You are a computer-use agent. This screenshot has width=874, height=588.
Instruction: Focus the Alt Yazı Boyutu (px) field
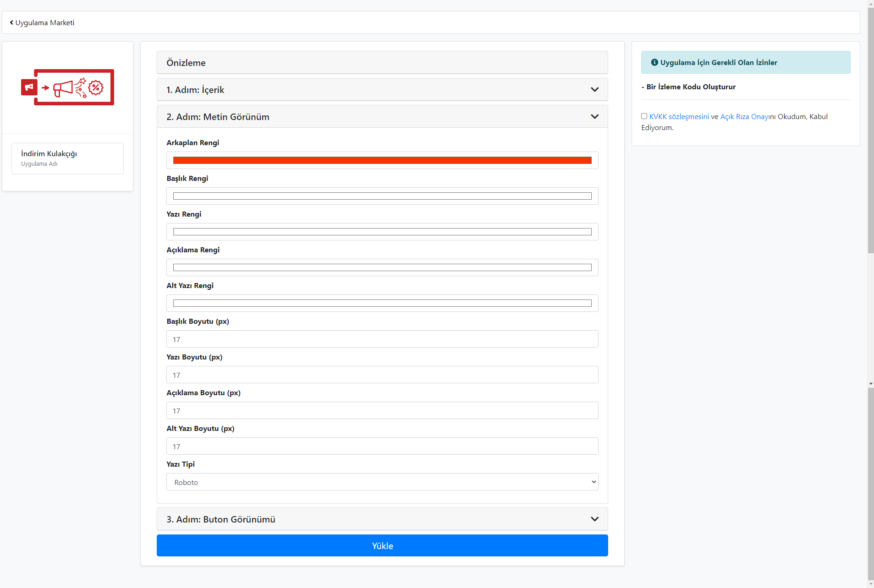[382, 446]
